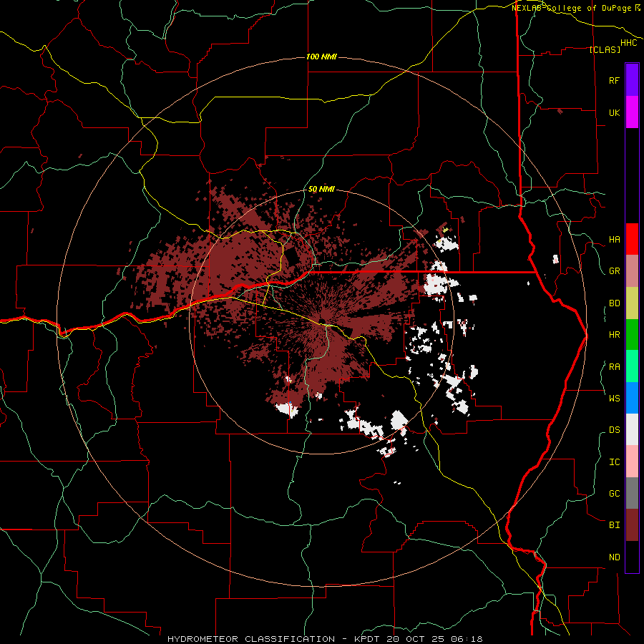Click the DS white legend swatch
Viewport: 644px width, 644px height.
[x=632, y=429]
